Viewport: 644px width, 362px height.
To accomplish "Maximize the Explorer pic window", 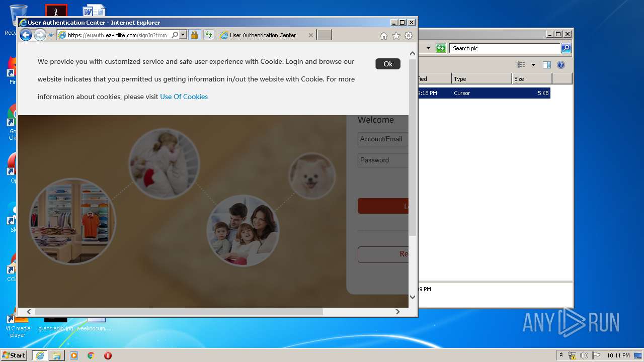I will [558, 34].
